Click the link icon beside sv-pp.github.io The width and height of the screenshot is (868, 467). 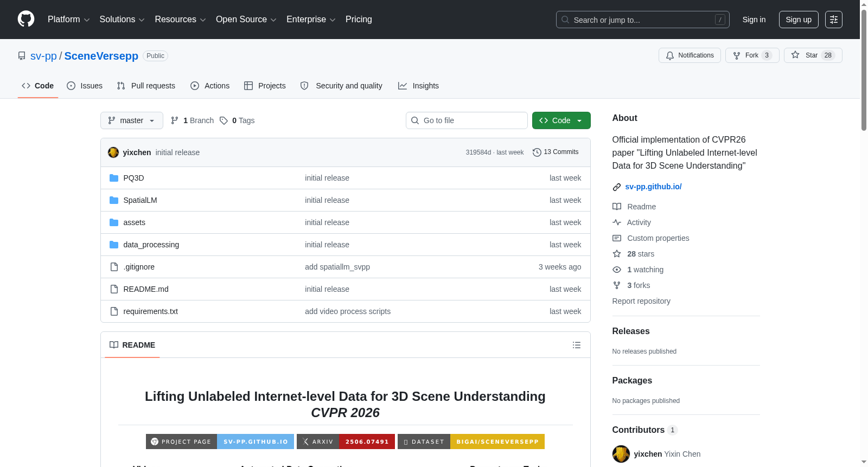coord(617,187)
